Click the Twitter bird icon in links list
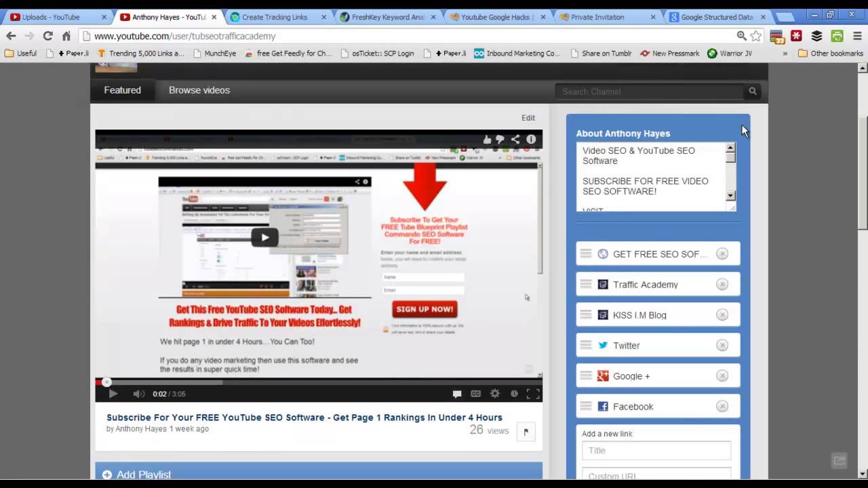868x488 pixels. pos(603,345)
